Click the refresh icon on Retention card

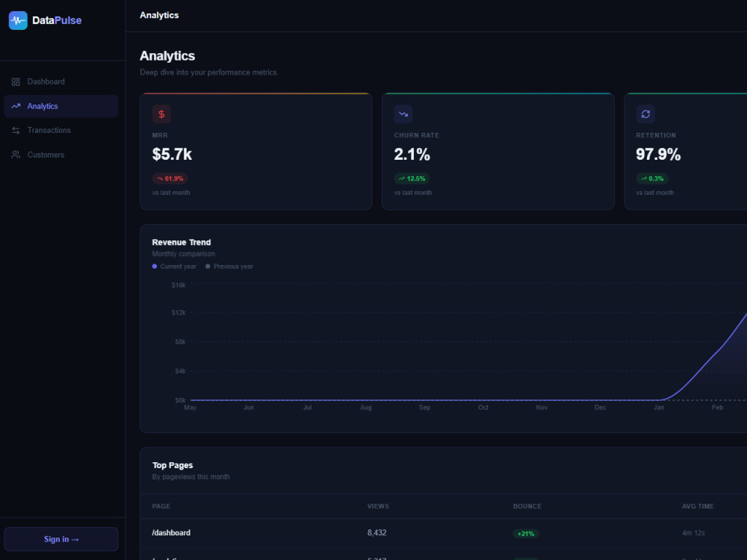pos(645,114)
